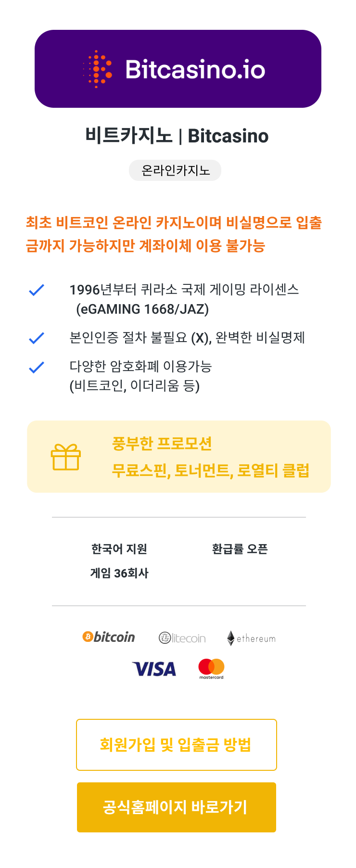The width and height of the screenshot is (356, 868).
Task: Click the 환급률 오픈 label
Action: (240, 549)
